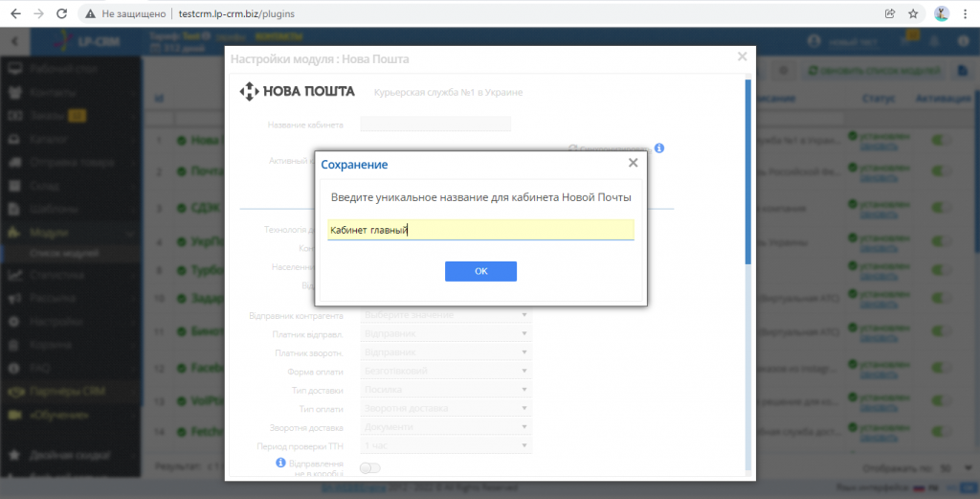Open the Тип оплати dropdown
This screenshot has height=499, width=980.
pyautogui.click(x=446, y=408)
